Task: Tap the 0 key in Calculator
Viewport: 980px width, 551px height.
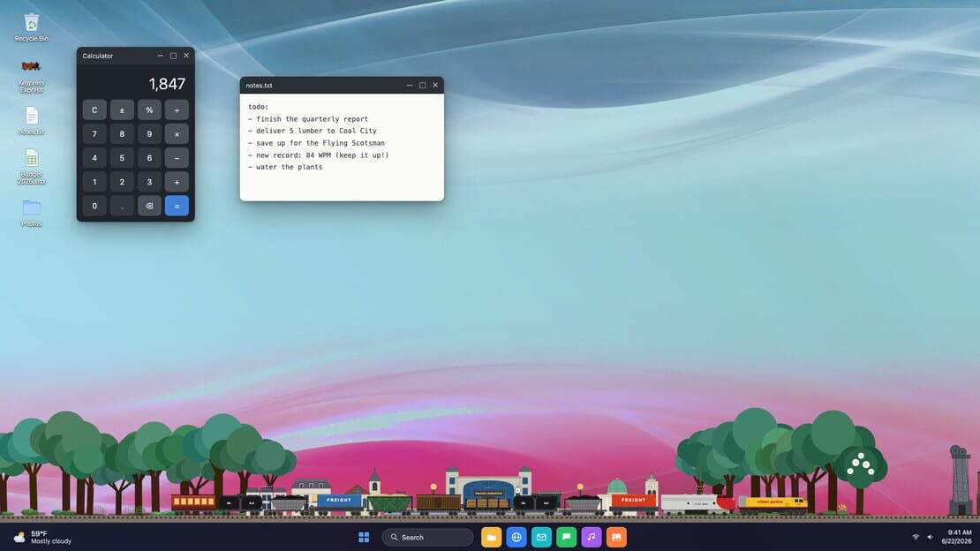Action: 94,206
